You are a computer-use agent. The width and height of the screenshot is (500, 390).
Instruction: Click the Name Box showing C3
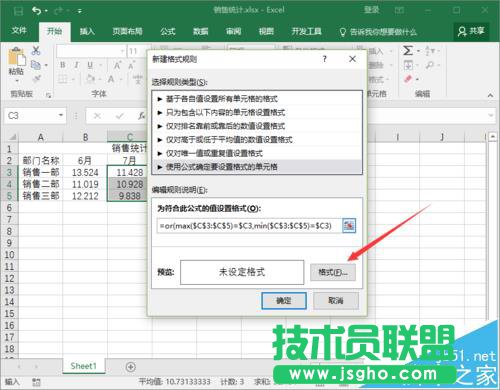tap(31, 116)
